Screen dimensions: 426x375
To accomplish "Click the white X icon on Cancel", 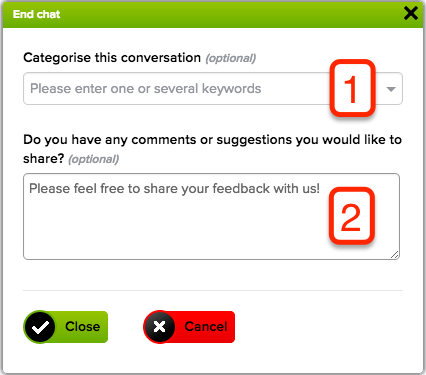I will (160, 327).
